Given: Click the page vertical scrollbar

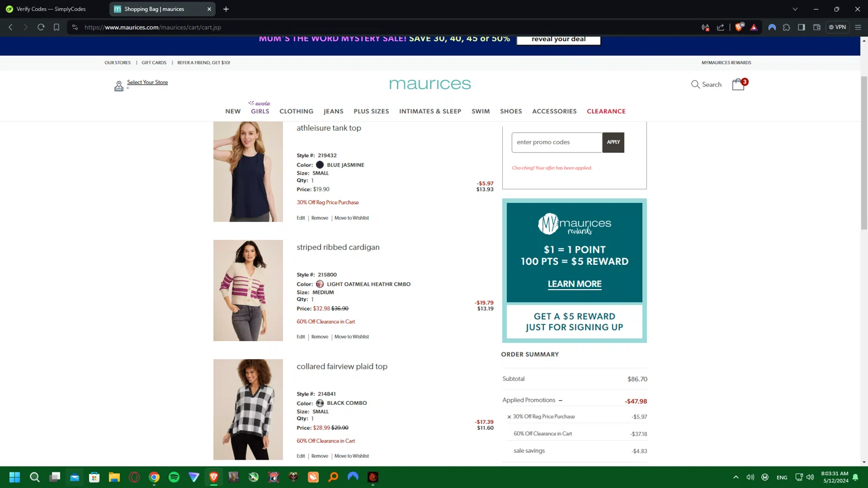Looking at the screenshot, I should 864,153.
